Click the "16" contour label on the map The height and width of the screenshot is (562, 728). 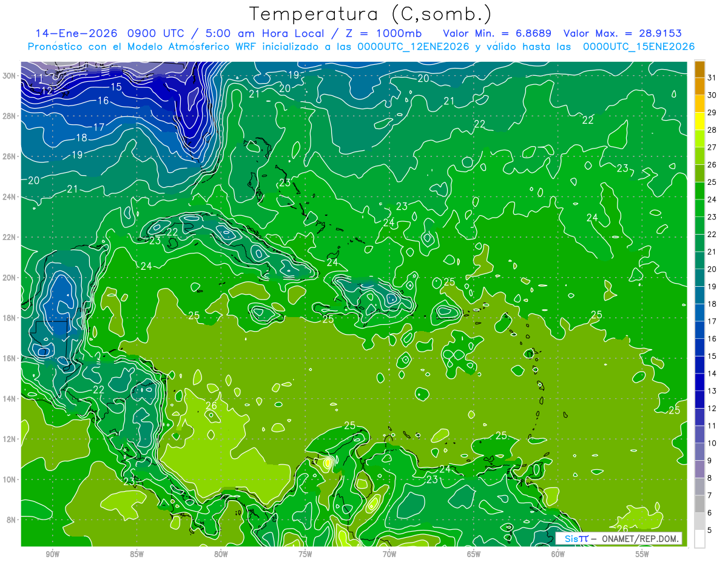pos(103,101)
